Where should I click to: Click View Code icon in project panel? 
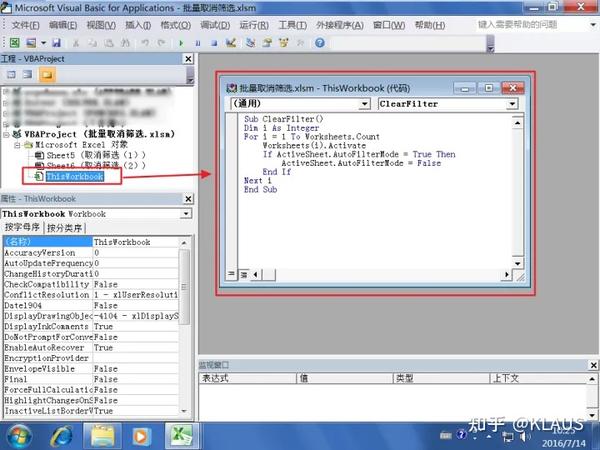point(11,74)
